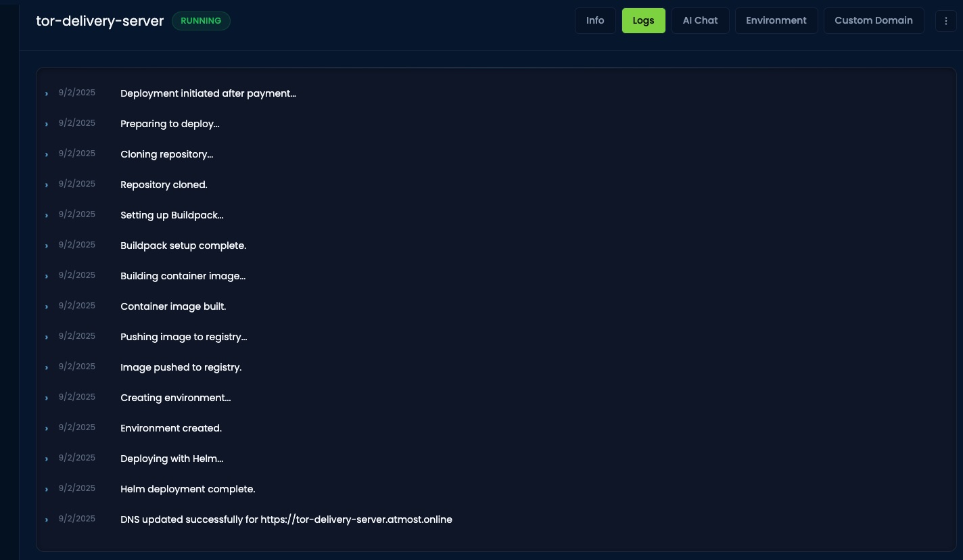
Task: Open the AI Chat tab
Action: pos(700,20)
